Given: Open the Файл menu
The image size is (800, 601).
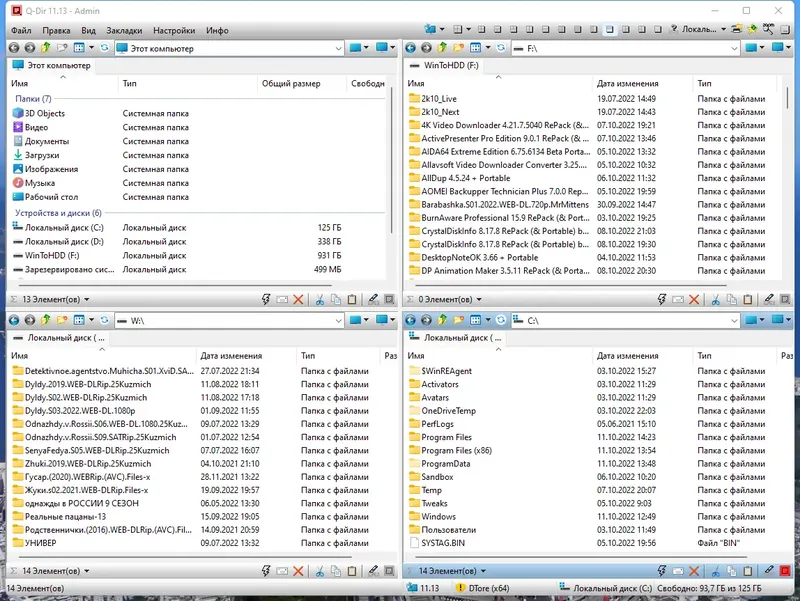Looking at the screenshot, I should point(21,31).
